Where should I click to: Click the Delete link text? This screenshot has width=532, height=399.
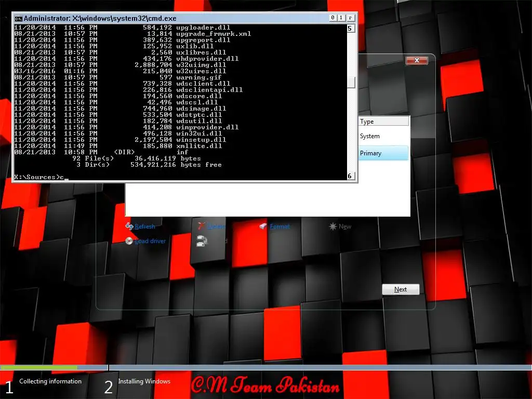point(216,227)
